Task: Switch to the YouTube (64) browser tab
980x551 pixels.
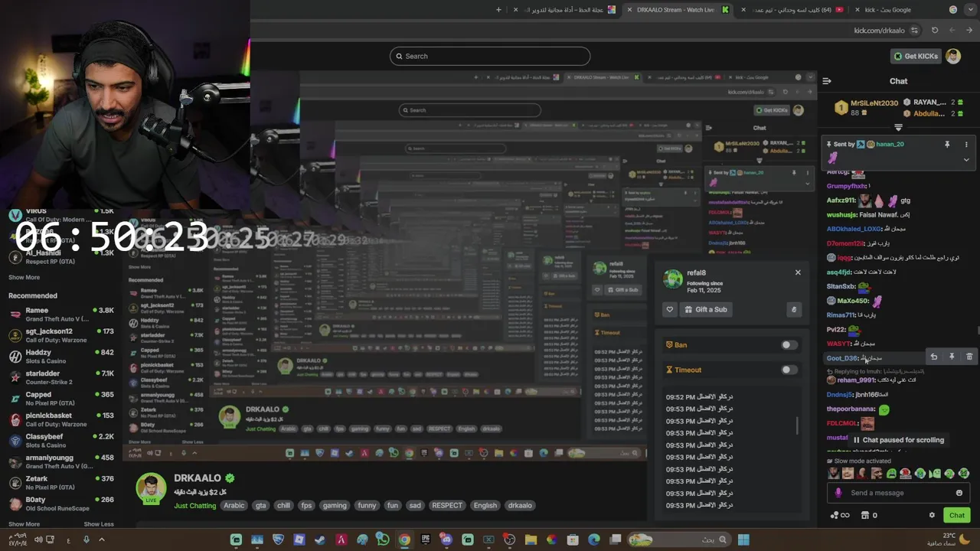Action: (x=792, y=10)
